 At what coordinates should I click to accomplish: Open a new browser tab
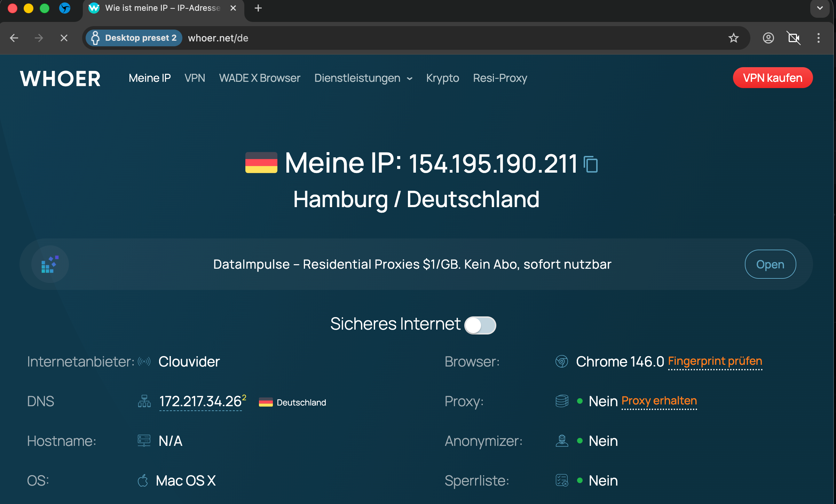[x=258, y=8]
